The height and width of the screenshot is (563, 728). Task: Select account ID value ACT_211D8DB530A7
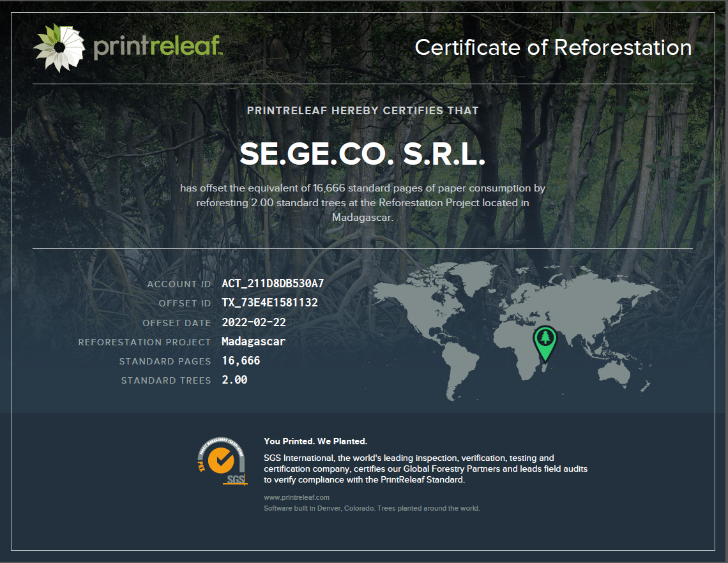point(273,283)
